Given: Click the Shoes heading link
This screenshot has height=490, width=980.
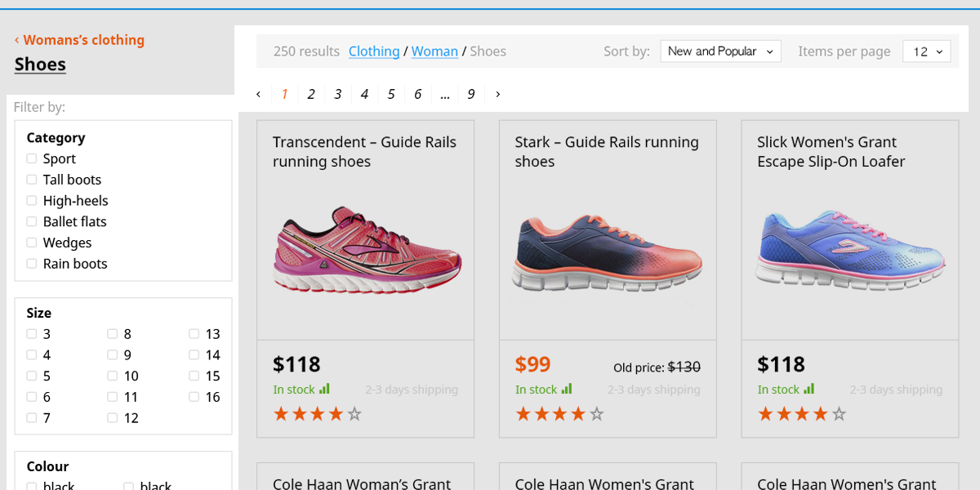Looking at the screenshot, I should tap(40, 65).
